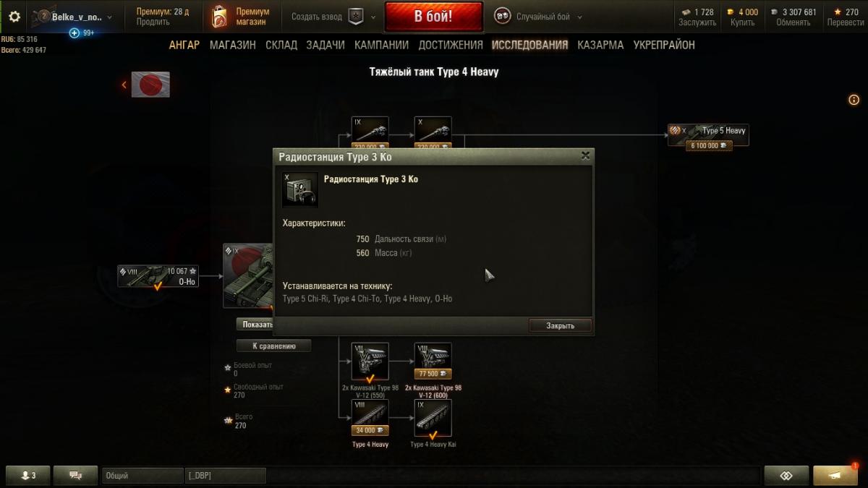Click the red В бой! button

click(x=433, y=16)
